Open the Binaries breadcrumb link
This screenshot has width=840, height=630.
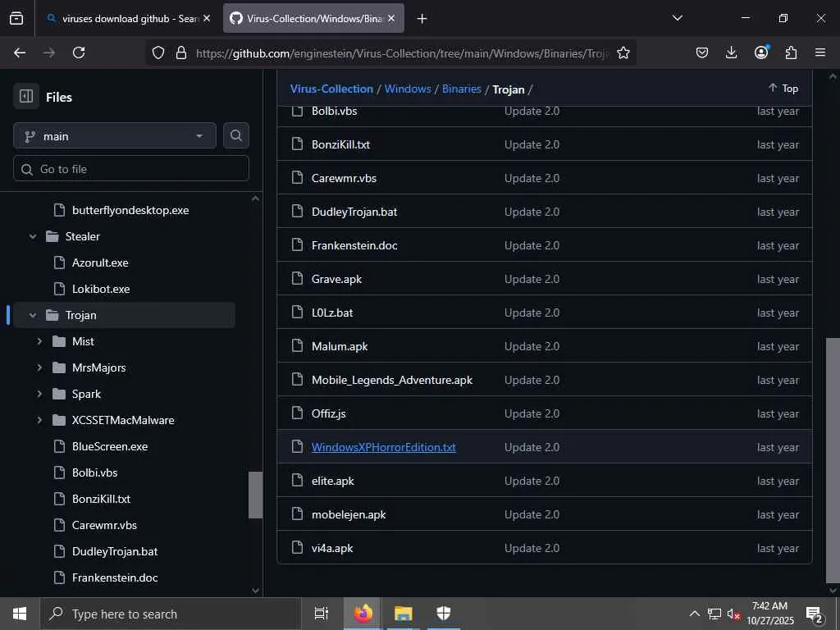point(461,89)
